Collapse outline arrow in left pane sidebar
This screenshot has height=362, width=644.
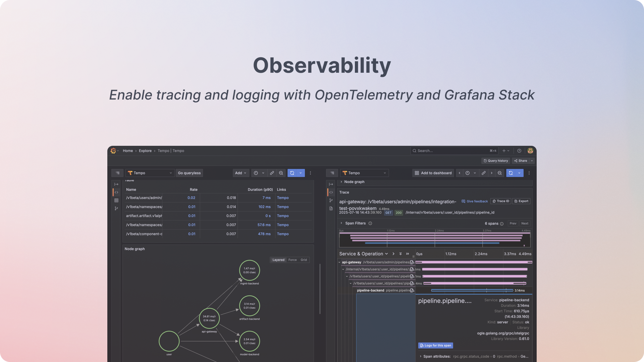[116, 184]
